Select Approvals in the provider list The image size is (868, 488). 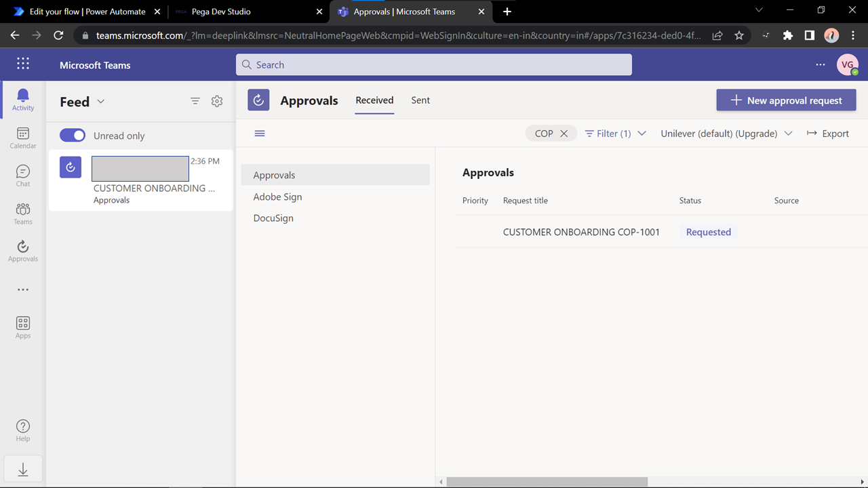(x=335, y=175)
